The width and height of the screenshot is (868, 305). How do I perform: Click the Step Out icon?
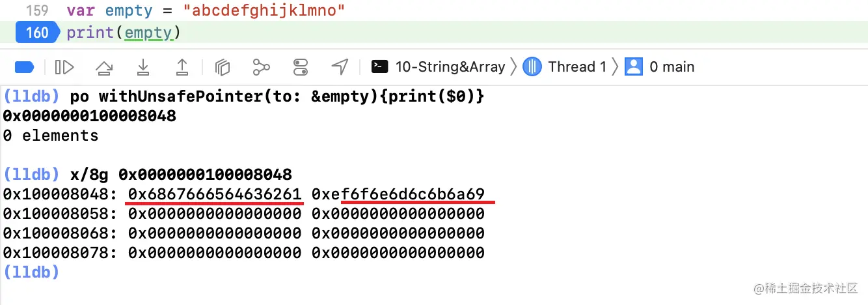pyautogui.click(x=183, y=67)
